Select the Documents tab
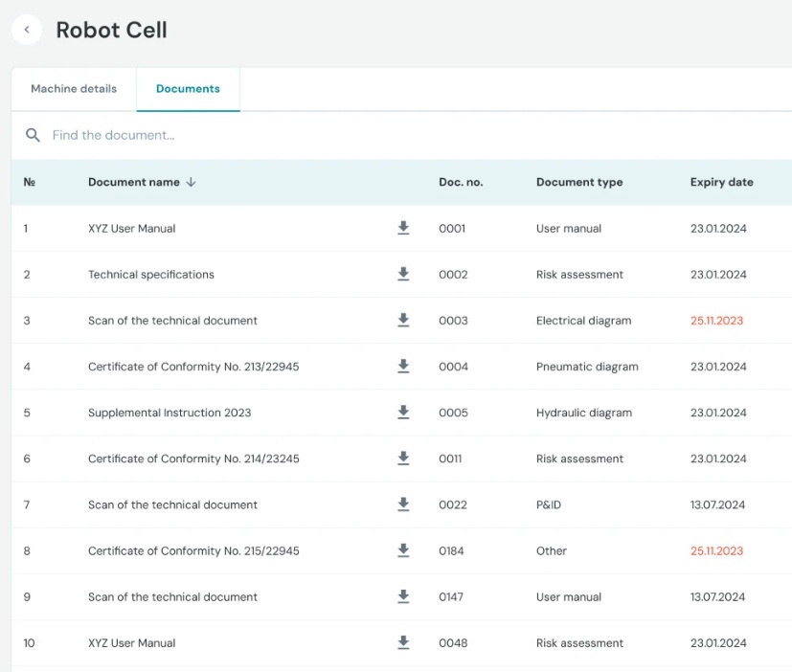The height and width of the screenshot is (672, 792). click(188, 88)
